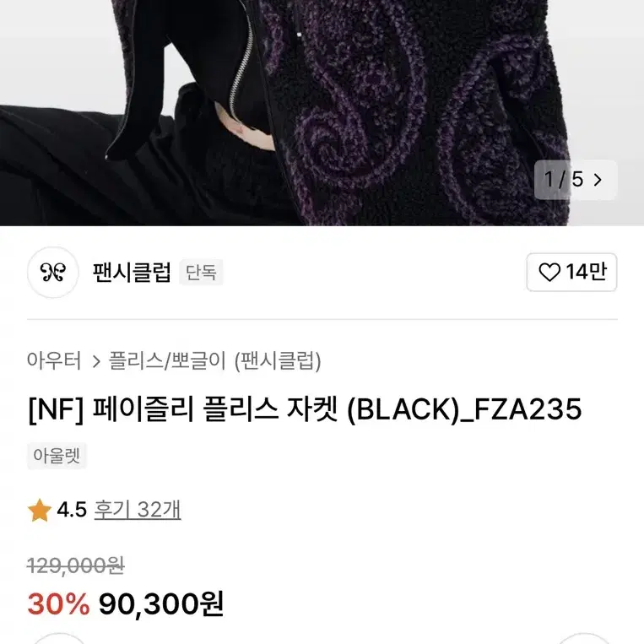Tap the red 30% discount label
This screenshot has height=644, width=644.
tap(58, 603)
